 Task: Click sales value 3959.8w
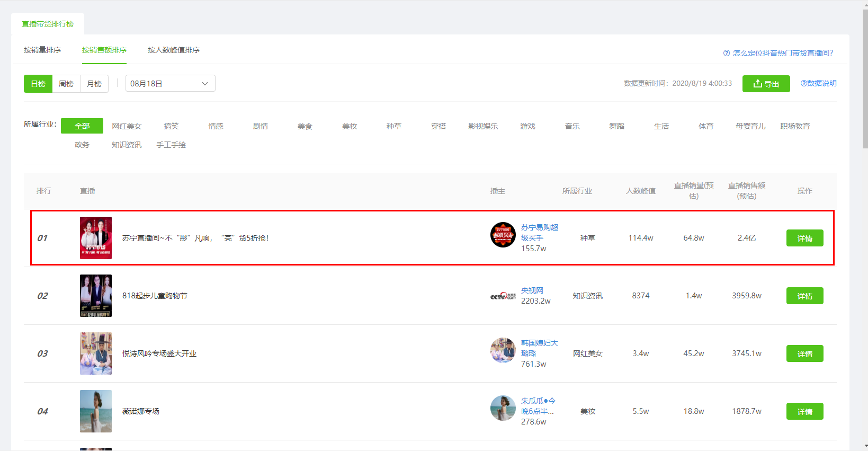click(747, 296)
